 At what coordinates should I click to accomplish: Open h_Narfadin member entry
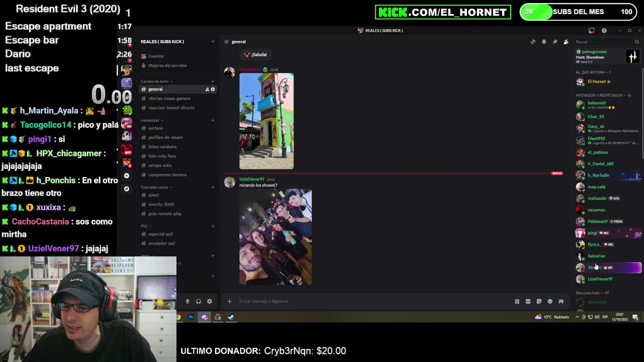coord(608,175)
